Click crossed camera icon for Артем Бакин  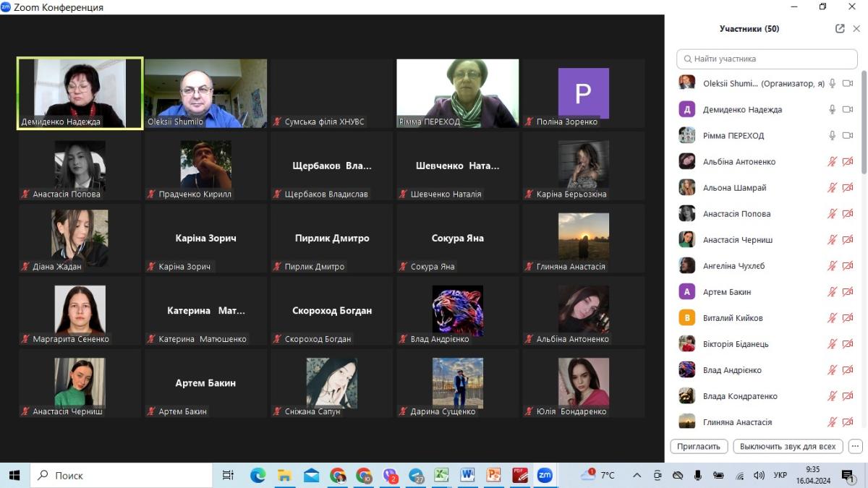848,292
